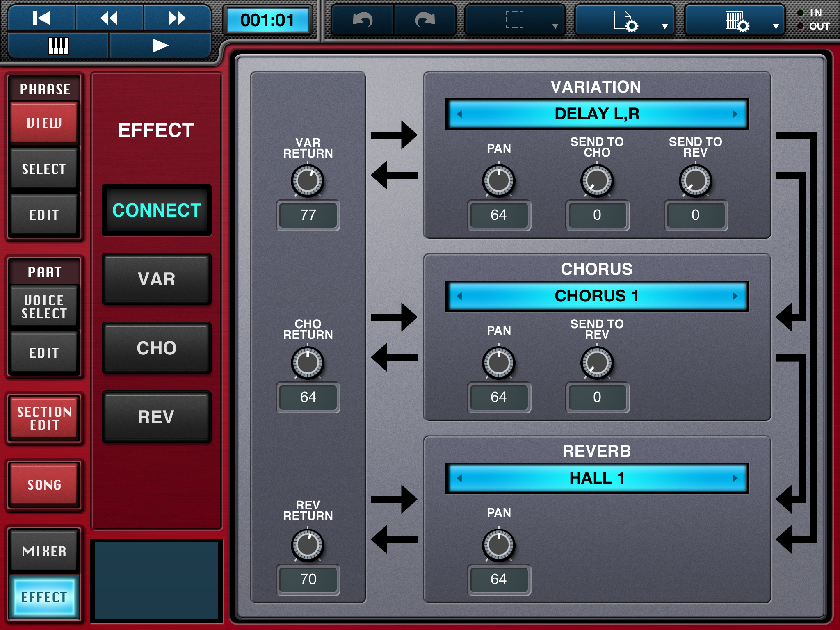
Task: Click the fast-forward double-arrow icon
Action: (x=177, y=18)
